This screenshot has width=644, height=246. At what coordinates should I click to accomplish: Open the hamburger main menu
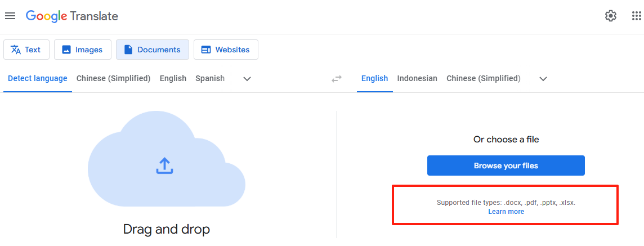click(10, 16)
